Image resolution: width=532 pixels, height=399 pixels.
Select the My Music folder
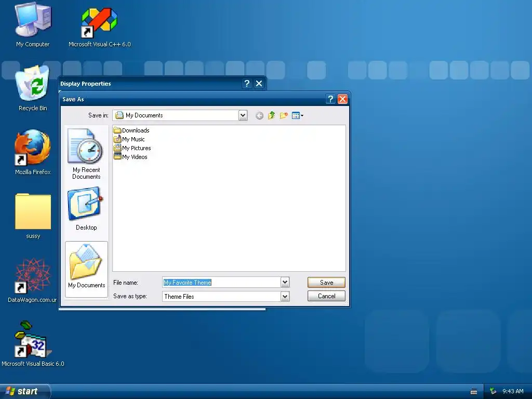tap(129, 139)
